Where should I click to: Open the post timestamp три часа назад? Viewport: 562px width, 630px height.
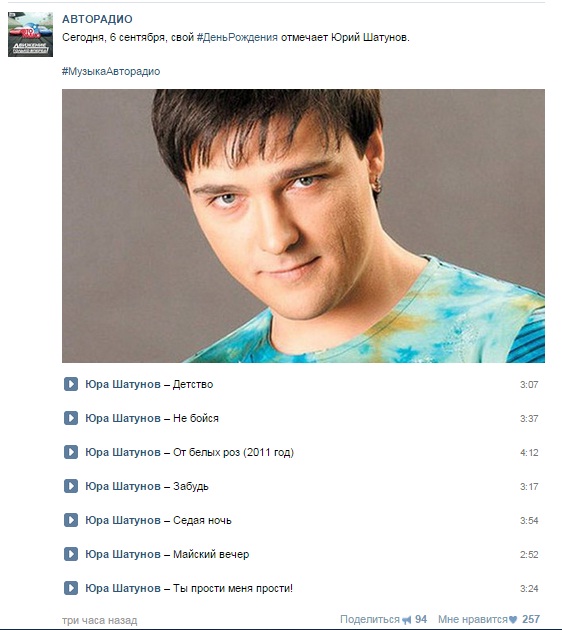tap(100, 620)
